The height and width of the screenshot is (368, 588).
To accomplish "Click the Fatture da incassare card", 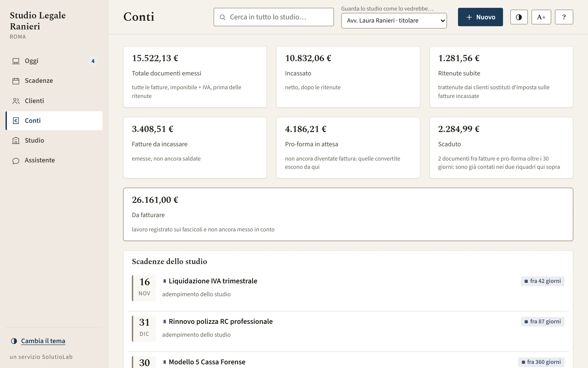I will point(195,148).
